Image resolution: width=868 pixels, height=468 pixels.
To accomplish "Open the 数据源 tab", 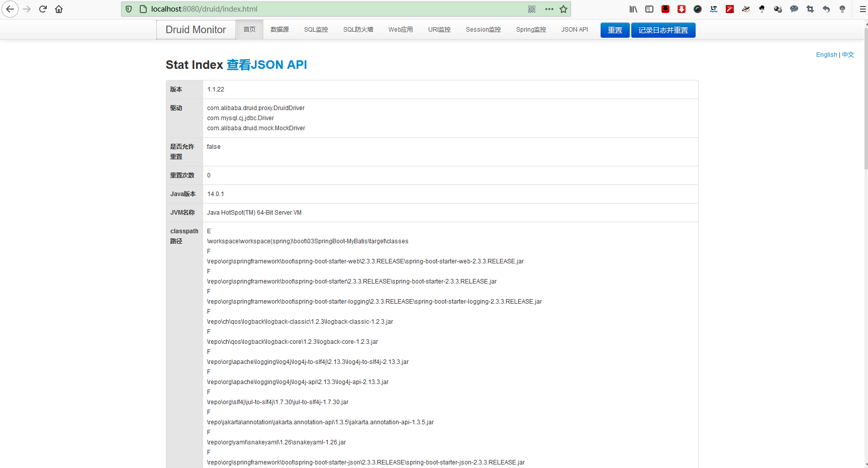I will coord(279,30).
